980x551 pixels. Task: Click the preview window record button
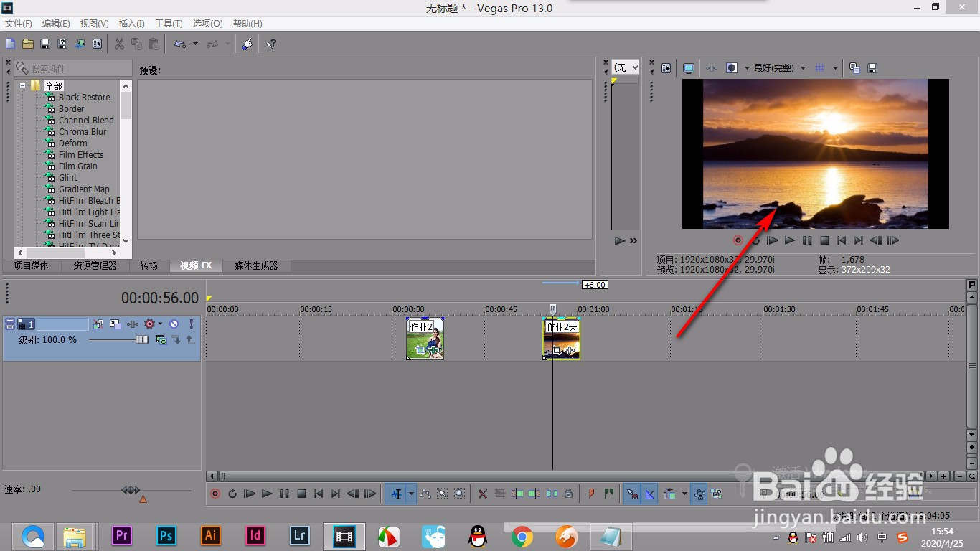pyautogui.click(x=738, y=240)
